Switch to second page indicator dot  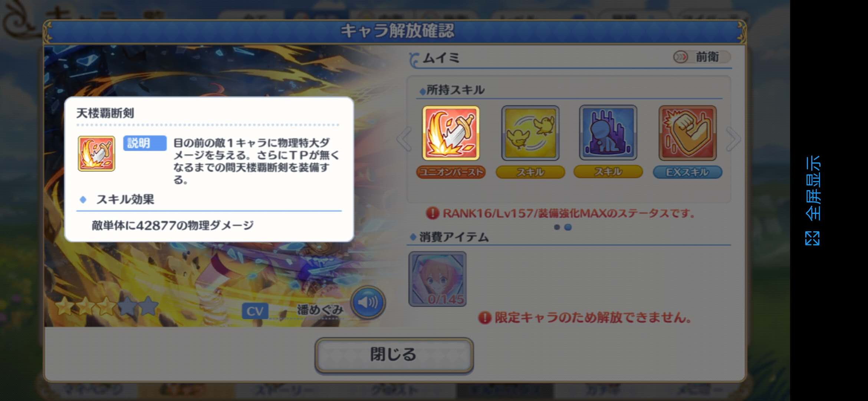568,227
